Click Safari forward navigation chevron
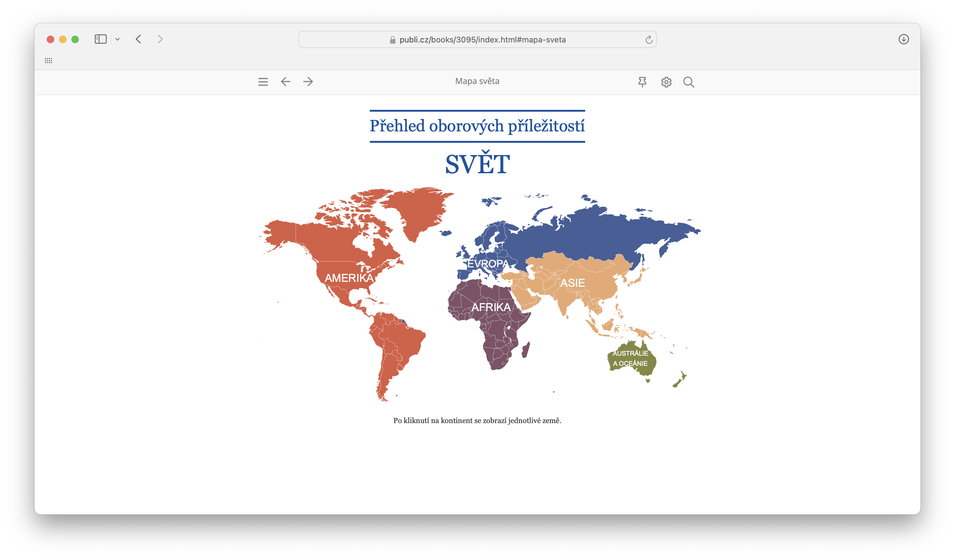The image size is (955, 560). [160, 39]
